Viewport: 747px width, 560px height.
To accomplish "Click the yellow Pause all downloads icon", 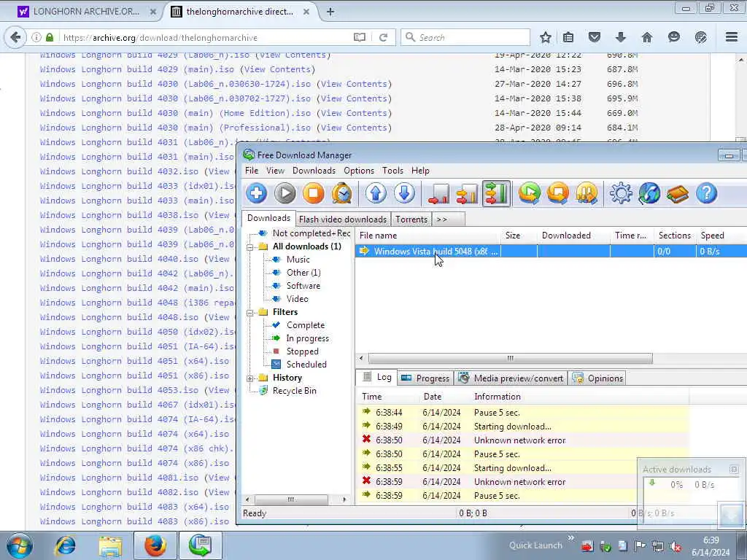I will [x=587, y=194].
